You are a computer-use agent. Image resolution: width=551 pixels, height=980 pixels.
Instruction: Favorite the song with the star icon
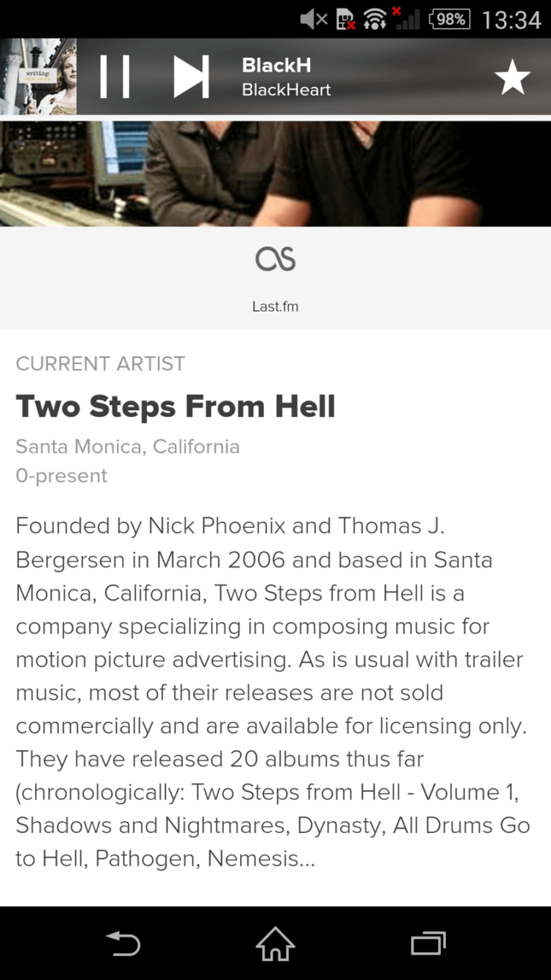512,78
